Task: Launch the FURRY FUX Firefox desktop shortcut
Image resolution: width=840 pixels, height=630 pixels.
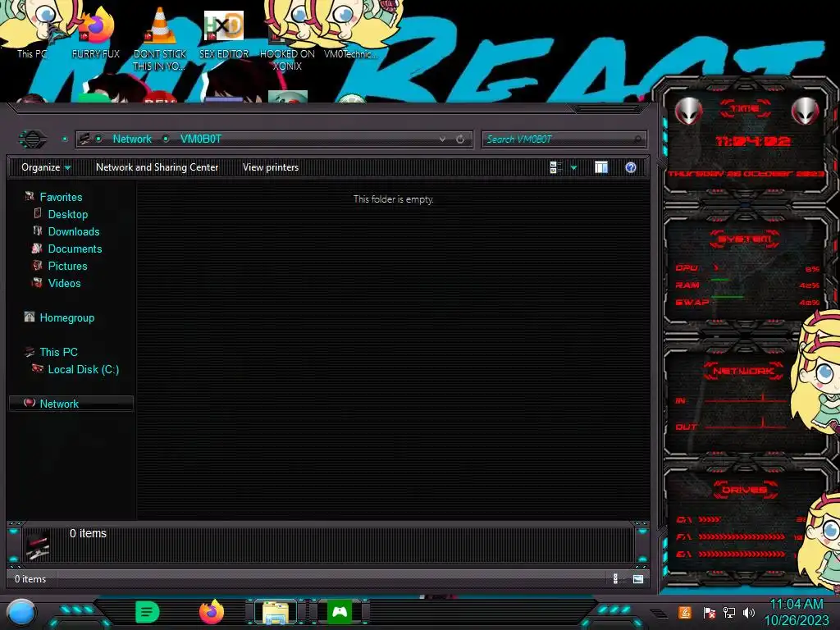Action: 95,33
